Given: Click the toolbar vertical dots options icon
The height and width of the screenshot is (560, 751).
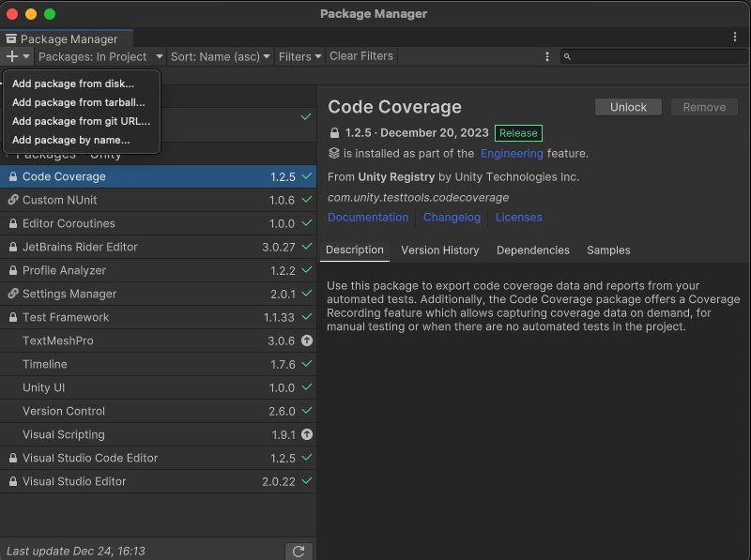Looking at the screenshot, I should 547,57.
